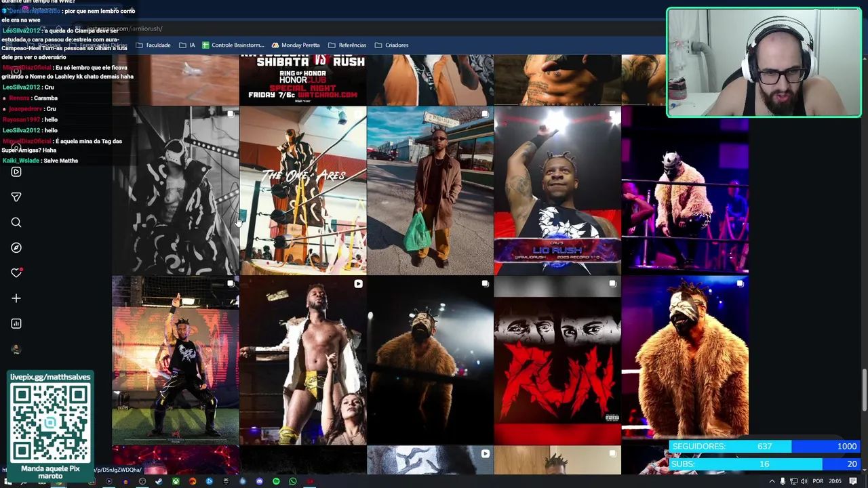Open Spotify from the taskbar
Viewport: 868px width, 488px height.
276,481
